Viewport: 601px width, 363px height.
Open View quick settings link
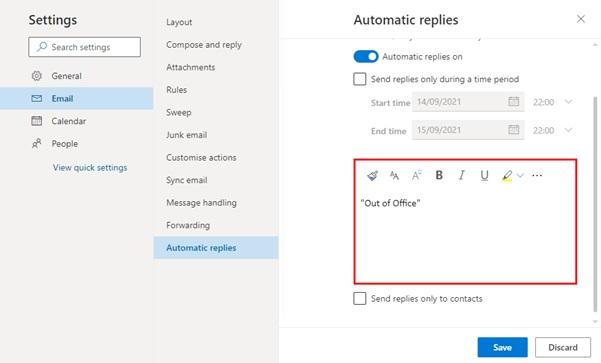tap(90, 168)
